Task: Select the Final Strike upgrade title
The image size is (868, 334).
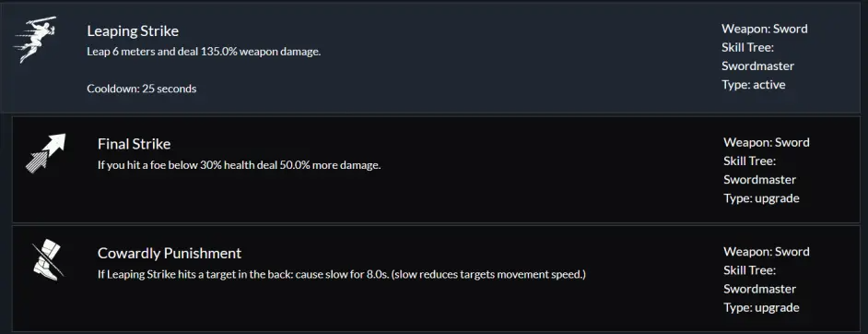Action: coord(134,144)
